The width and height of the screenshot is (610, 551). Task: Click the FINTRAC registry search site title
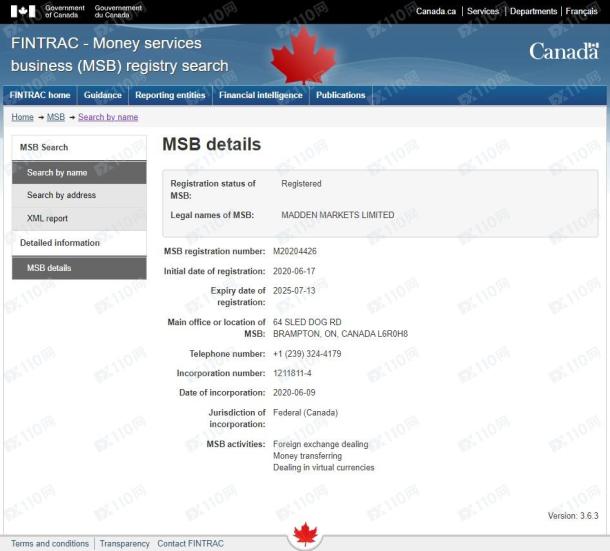[119, 54]
